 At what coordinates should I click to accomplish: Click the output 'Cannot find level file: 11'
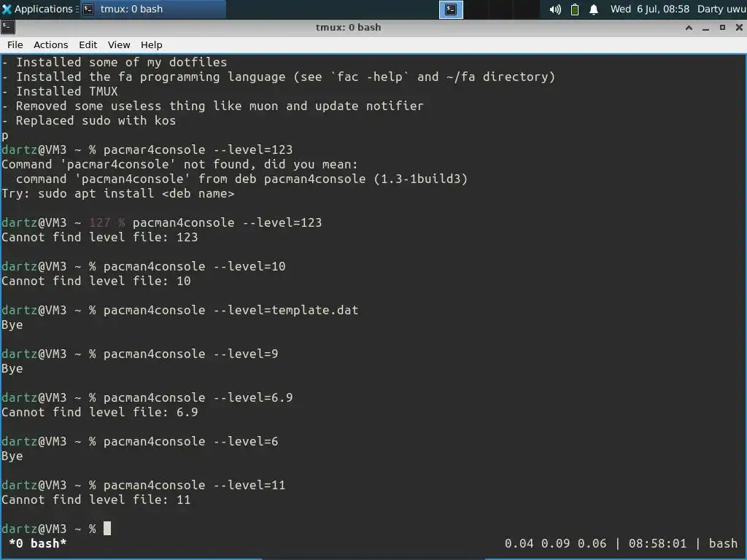pyautogui.click(x=96, y=499)
